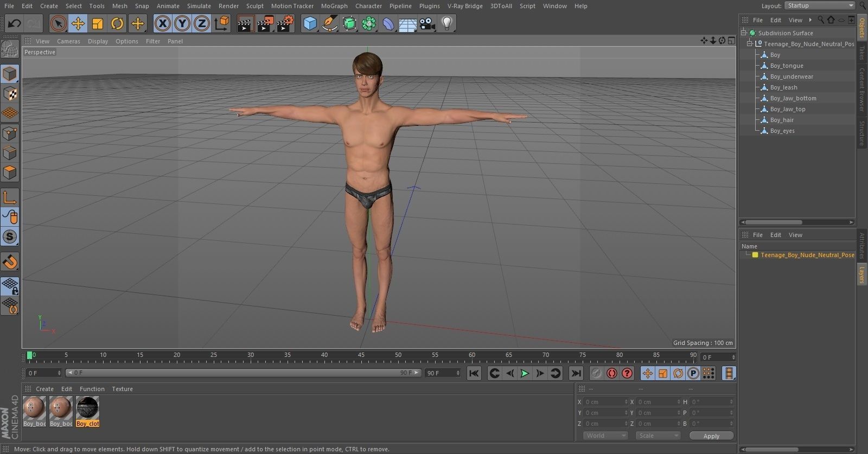The width and height of the screenshot is (868, 454).
Task: Click the Make Editable icon
Action: click(x=10, y=49)
